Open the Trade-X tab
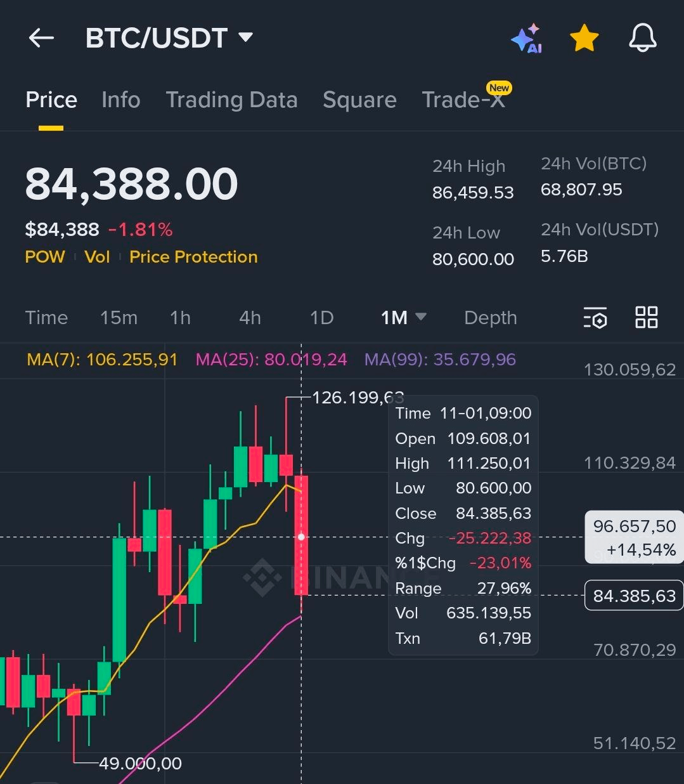Image resolution: width=684 pixels, height=784 pixels. (463, 100)
